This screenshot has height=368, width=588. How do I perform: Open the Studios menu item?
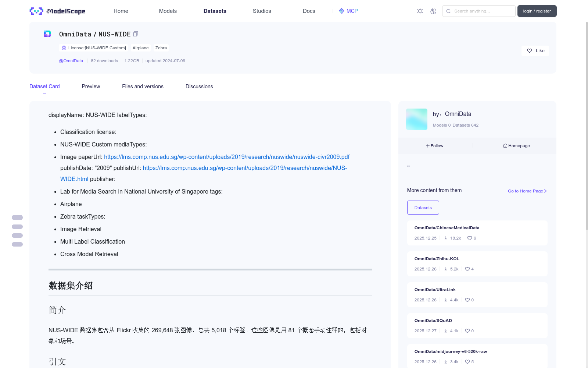coord(262,11)
